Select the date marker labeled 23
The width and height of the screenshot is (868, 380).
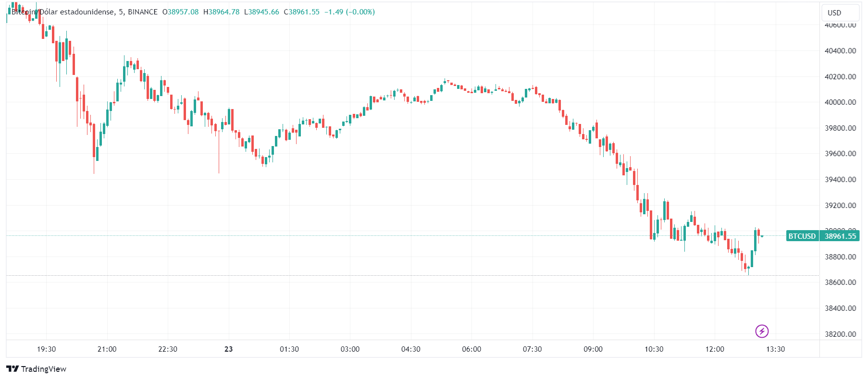pyautogui.click(x=228, y=349)
